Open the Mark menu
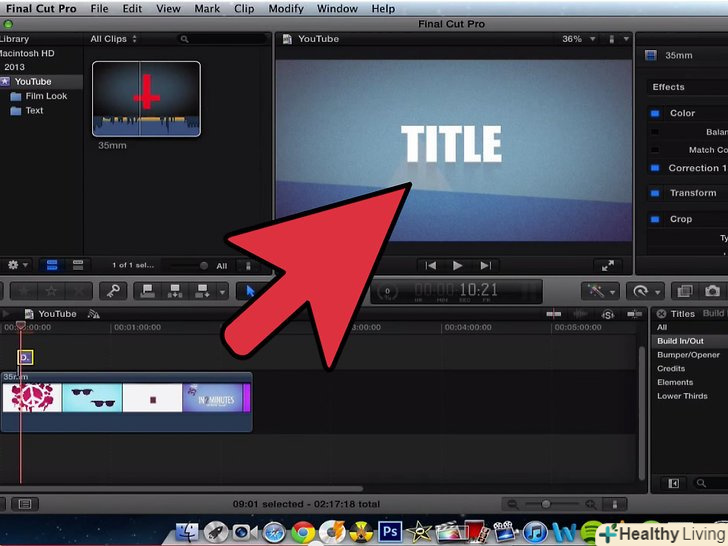This screenshot has height=546, width=728. [207, 9]
